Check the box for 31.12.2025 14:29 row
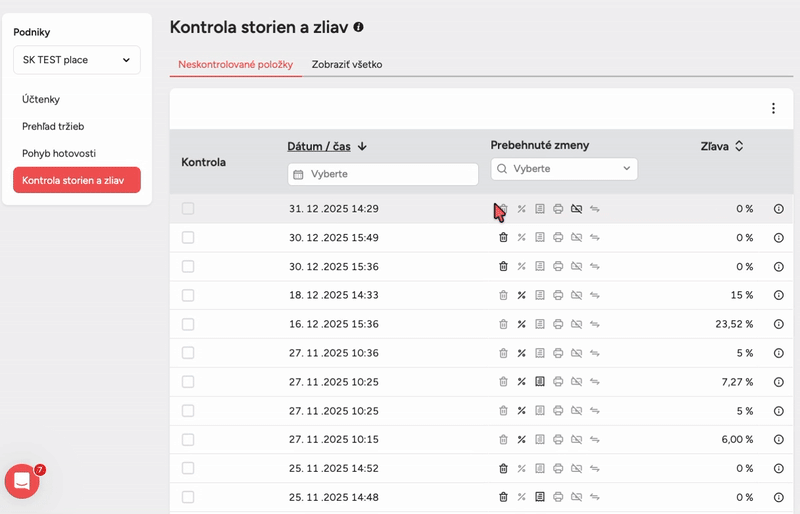 tap(188, 209)
